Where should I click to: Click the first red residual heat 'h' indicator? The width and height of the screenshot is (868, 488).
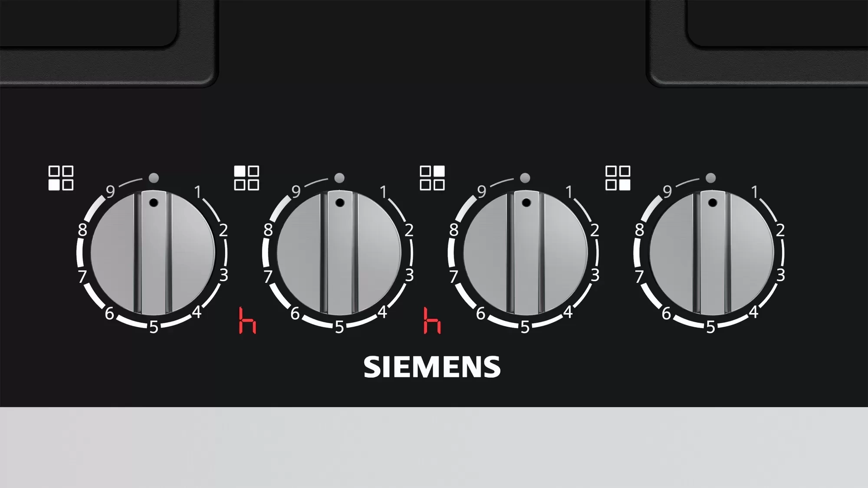[x=247, y=321]
